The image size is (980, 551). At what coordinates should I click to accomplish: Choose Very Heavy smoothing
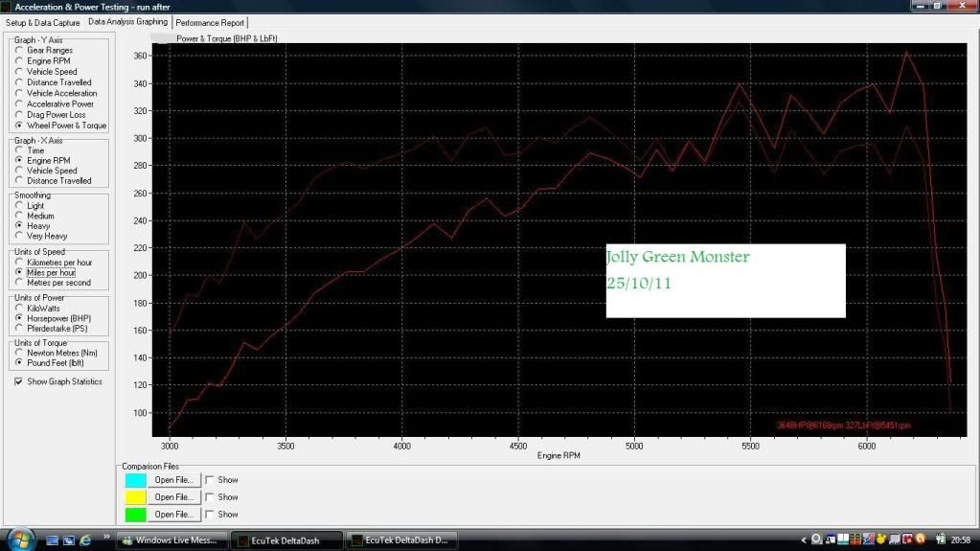click(19, 236)
